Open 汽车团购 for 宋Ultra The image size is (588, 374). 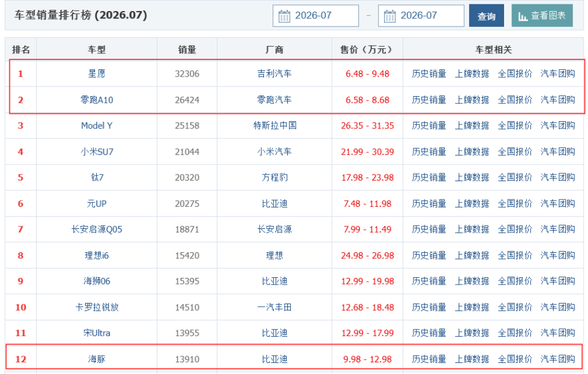pos(557,333)
